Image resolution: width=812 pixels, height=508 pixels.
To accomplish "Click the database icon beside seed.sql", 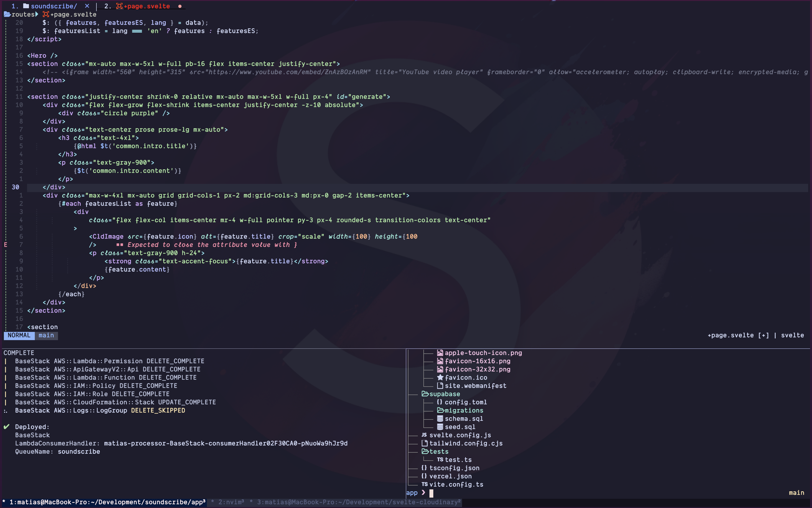I will (x=440, y=427).
